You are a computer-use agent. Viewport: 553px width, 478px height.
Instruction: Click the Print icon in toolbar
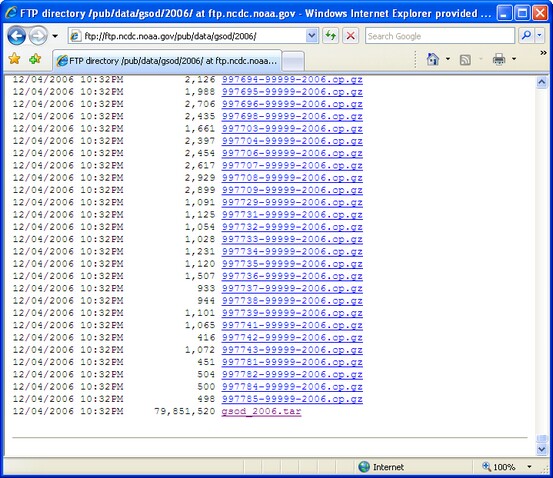tap(499, 59)
